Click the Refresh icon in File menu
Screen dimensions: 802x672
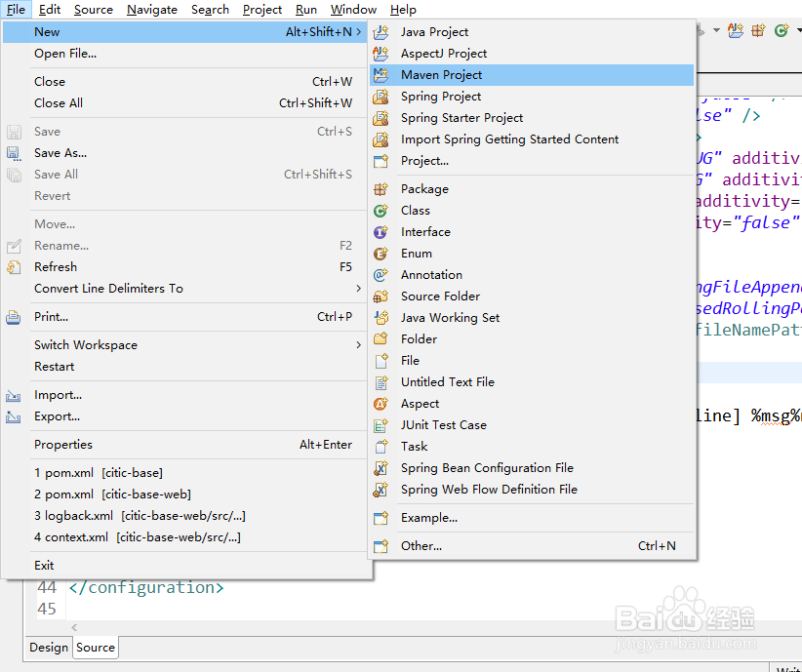14,267
